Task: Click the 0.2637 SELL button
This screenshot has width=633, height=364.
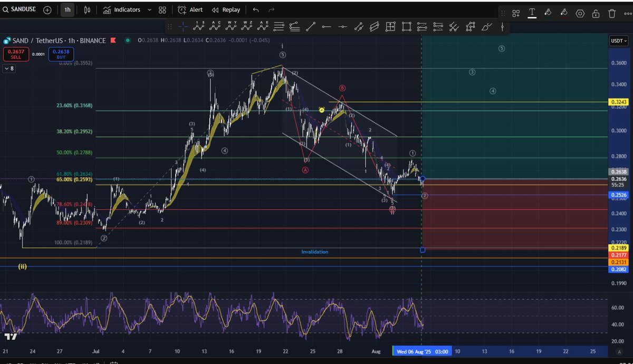Action: 16,53
